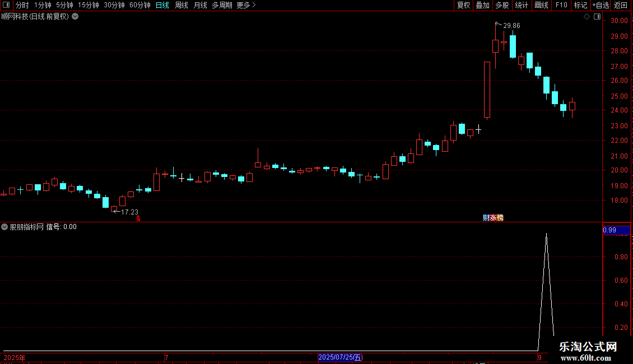This screenshot has height=364, width=633.
Task: Click the 17.23 low price label
Action: pyautogui.click(x=129, y=212)
